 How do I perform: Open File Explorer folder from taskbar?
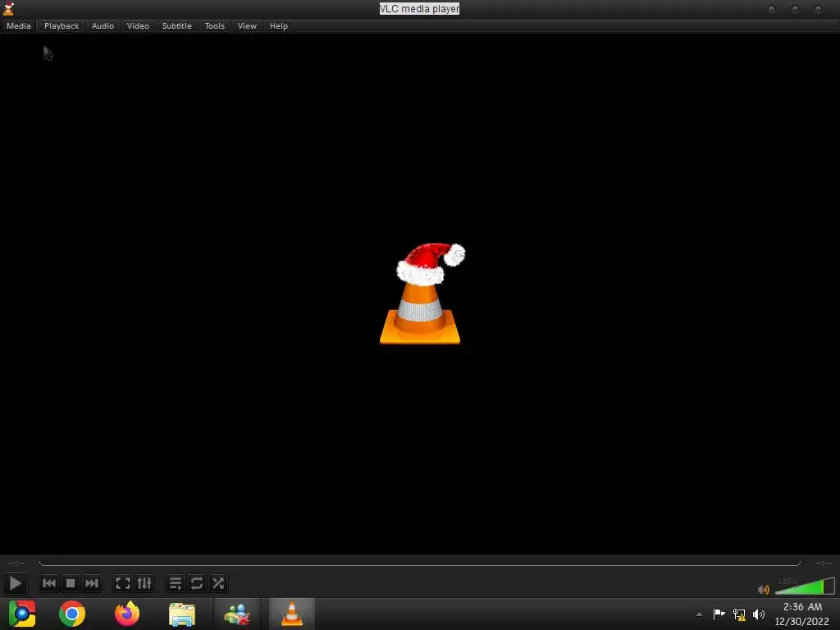click(x=182, y=614)
